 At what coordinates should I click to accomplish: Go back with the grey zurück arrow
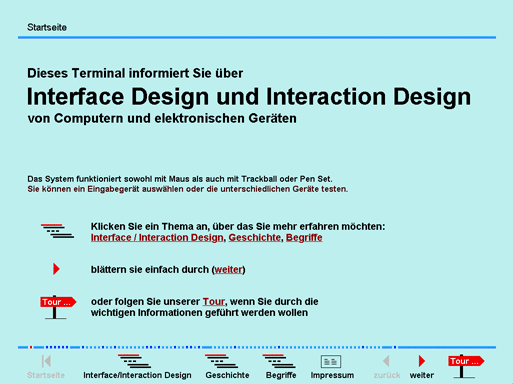(x=386, y=361)
